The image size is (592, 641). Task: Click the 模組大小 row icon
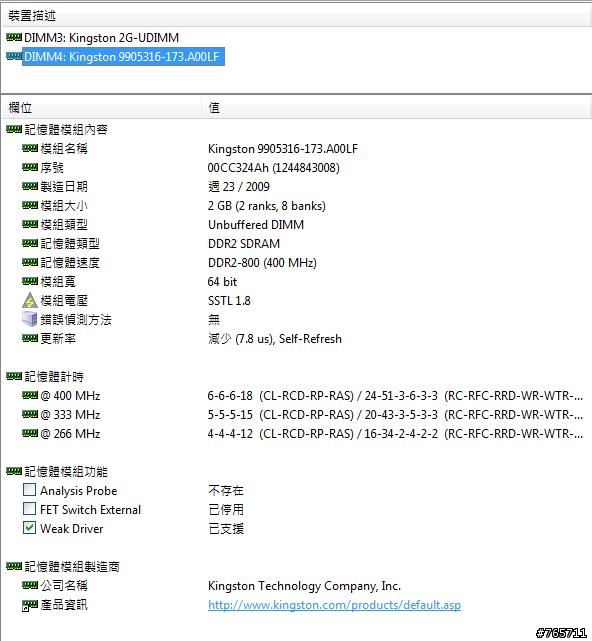pos(30,206)
